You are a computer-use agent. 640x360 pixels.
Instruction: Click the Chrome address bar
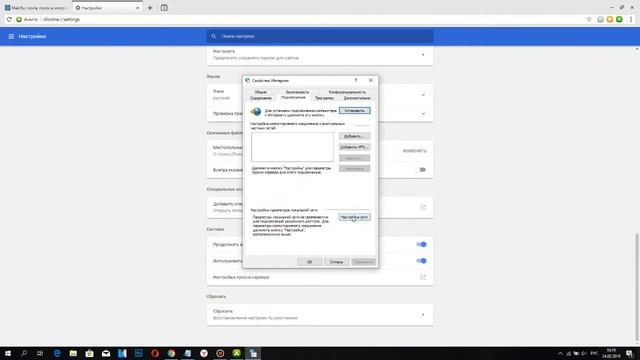[302, 19]
